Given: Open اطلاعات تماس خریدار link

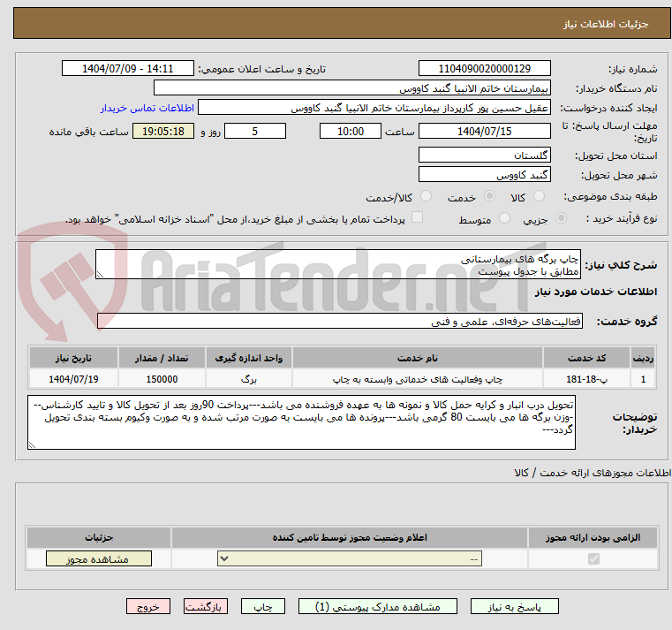Looking at the screenshot, I should point(147,108).
